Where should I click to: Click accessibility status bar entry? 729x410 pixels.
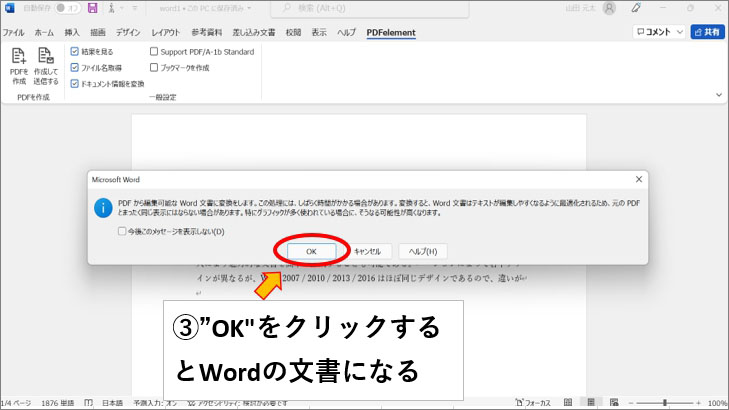(x=238, y=403)
